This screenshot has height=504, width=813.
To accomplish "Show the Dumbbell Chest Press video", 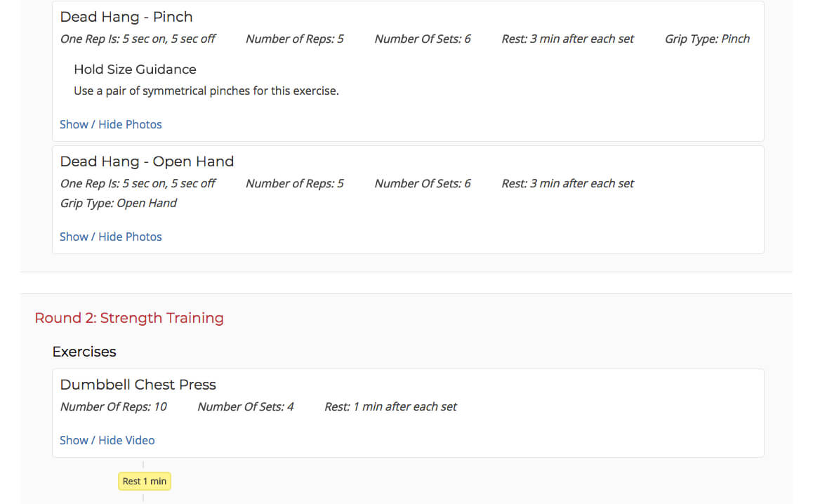I will 107,440.
